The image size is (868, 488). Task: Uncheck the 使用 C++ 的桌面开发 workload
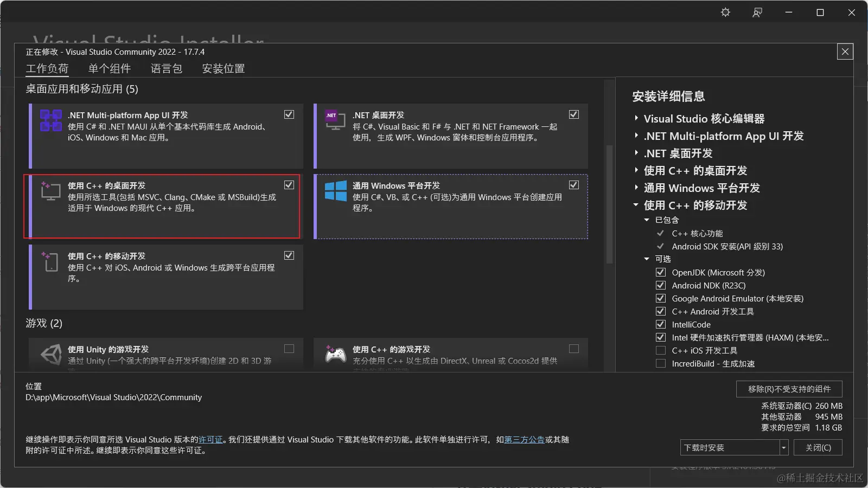click(x=289, y=185)
